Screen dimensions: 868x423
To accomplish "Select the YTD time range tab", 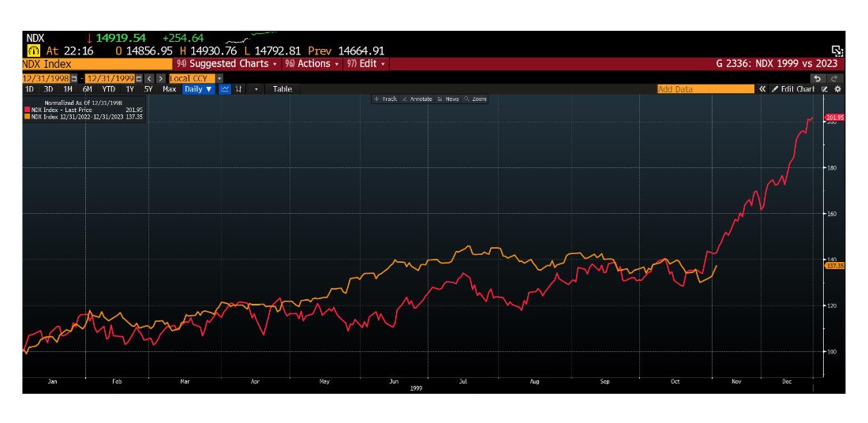I will coord(109,89).
